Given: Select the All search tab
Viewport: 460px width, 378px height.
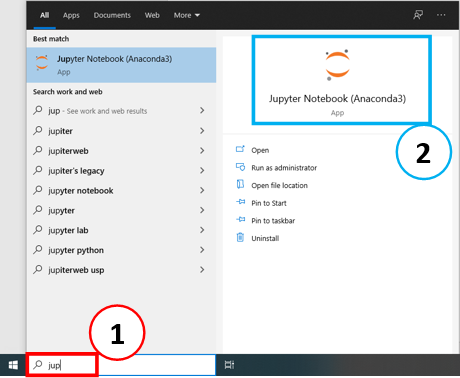Looking at the screenshot, I should click(44, 15).
